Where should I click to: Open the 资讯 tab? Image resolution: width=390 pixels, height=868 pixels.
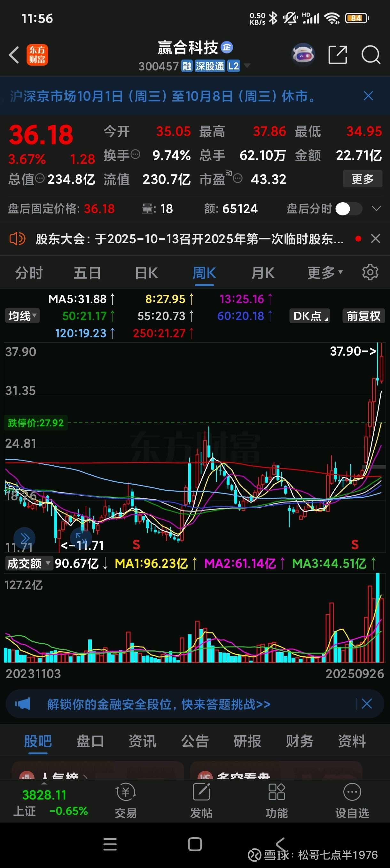point(142,741)
